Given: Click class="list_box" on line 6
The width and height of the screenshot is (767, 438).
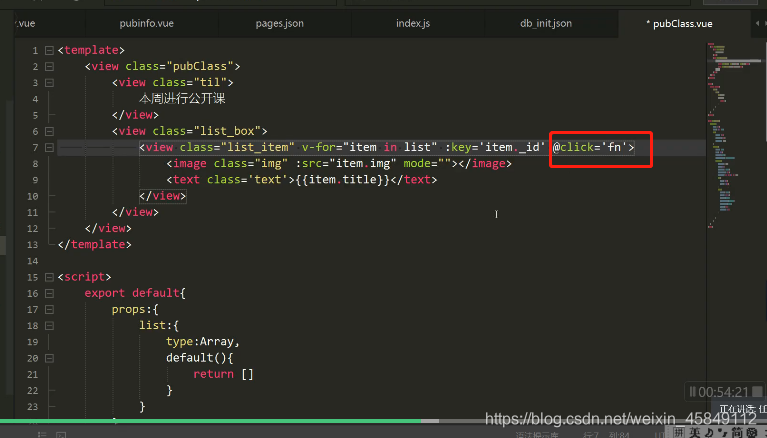Looking at the screenshot, I should tap(207, 131).
